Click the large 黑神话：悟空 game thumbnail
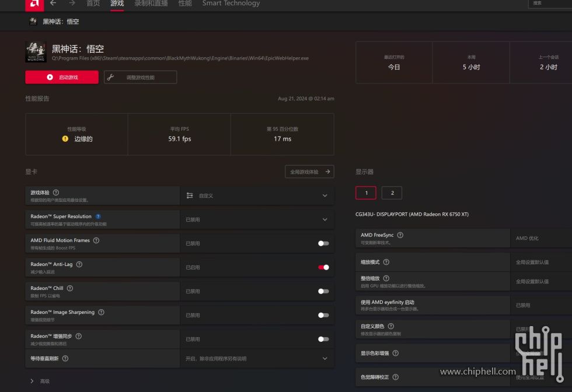The width and height of the screenshot is (572, 392). click(36, 52)
